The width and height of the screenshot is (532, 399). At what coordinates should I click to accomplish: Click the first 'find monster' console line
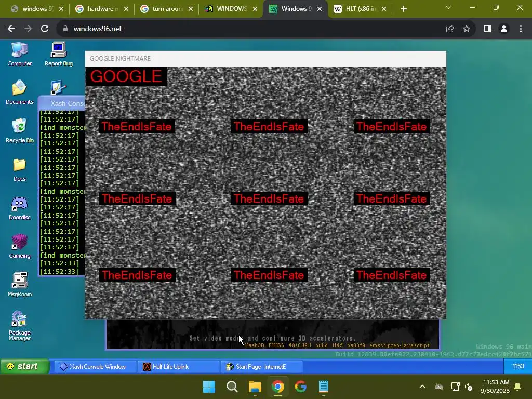pyautogui.click(x=62, y=128)
